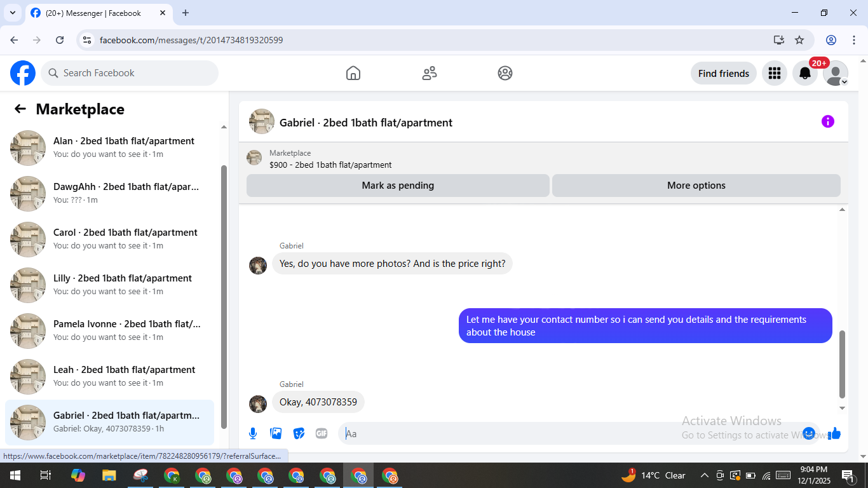This screenshot has height=488, width=868.
Task: Click the chat title 'Gabriel · 2bed 1bath flat/apartment'
Action: click(366, 123)
